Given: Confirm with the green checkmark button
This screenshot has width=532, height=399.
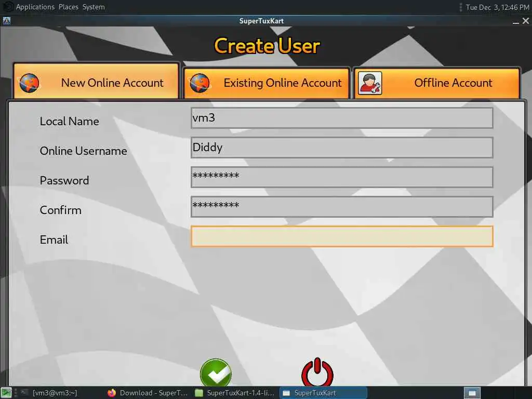Looking at the screenshot, I should tap(216, 373).
